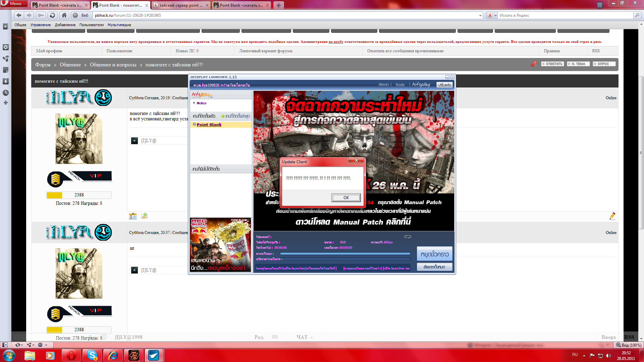644x362 pixels.
Task: Open a new tab with plus button
Action: (278, 5)
